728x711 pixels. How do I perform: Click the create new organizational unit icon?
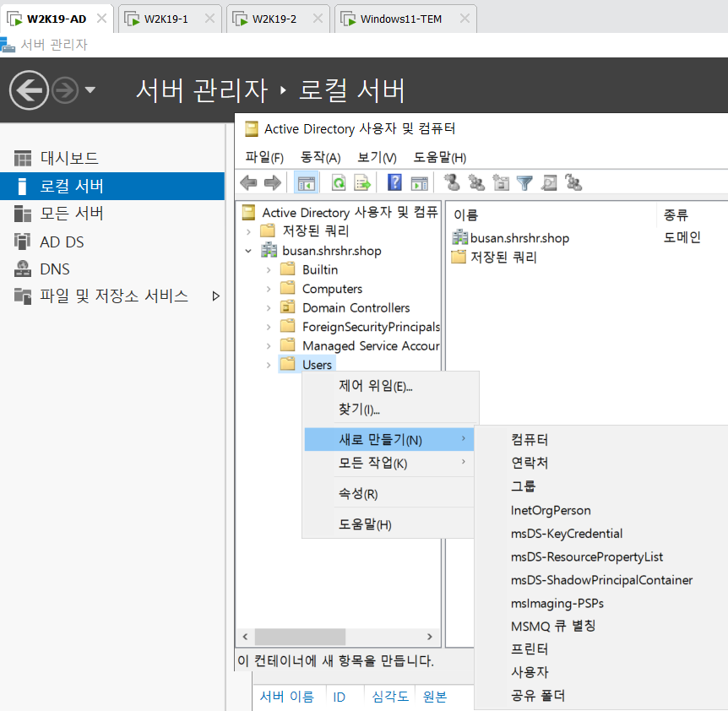(x=501, y=182)
